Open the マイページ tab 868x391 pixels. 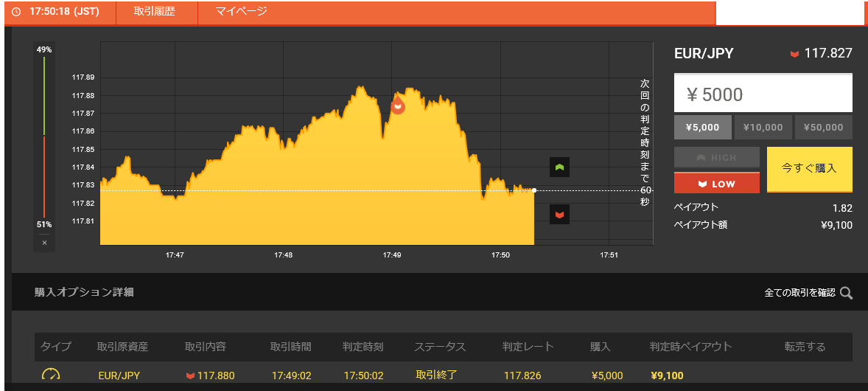(x=241, y=13)
